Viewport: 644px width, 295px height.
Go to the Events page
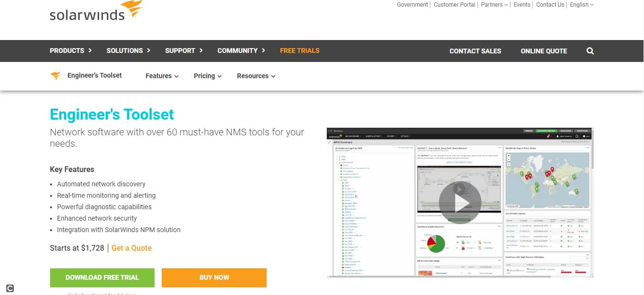(522, 5)
